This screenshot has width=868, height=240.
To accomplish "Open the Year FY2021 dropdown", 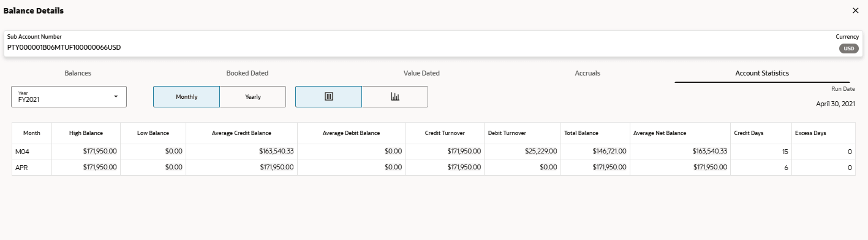I will pyautogui.click(x=69, y=96).
